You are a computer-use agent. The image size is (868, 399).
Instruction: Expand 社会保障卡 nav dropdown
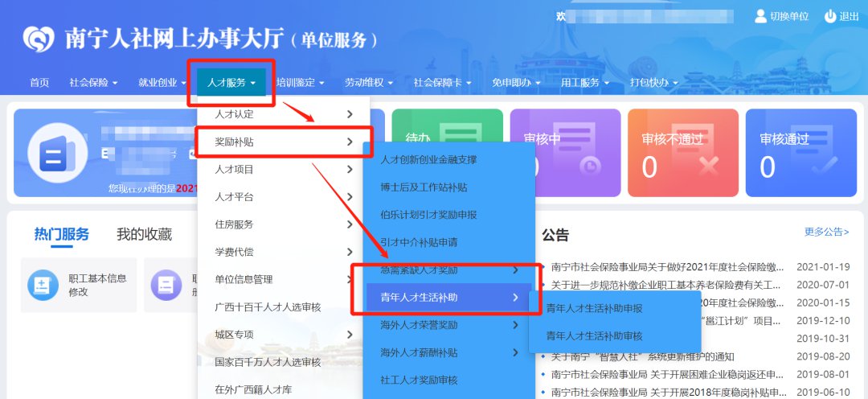click(x=442, y=83)
